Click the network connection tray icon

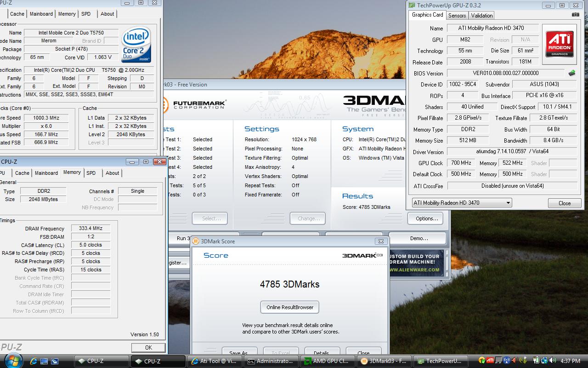pyautogui.click(x=544, y=361)
